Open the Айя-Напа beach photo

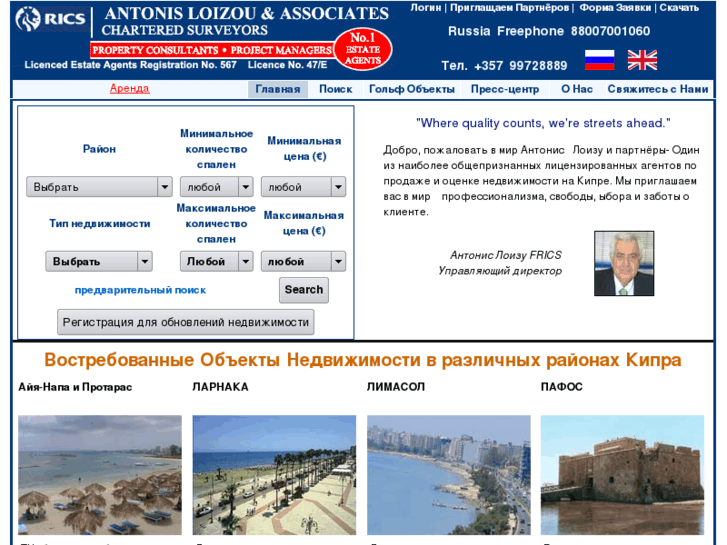pos(100,475)
